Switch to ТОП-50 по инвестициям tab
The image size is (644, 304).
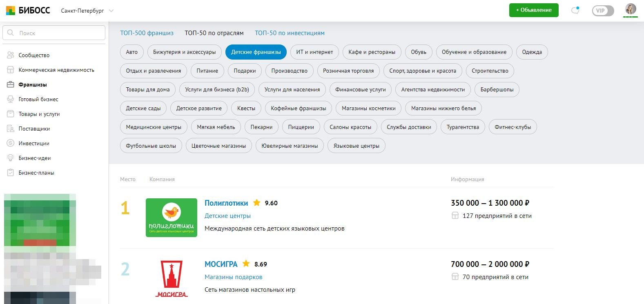(290, 33)
